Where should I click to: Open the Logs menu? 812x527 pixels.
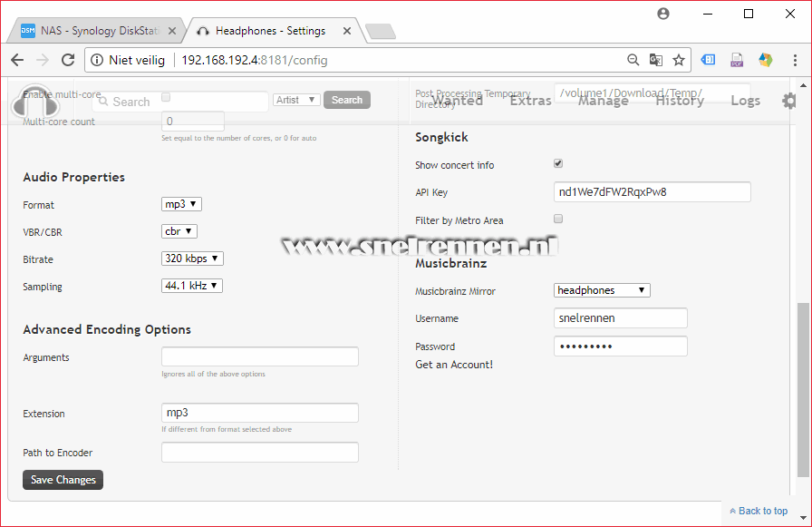(746, 101)
